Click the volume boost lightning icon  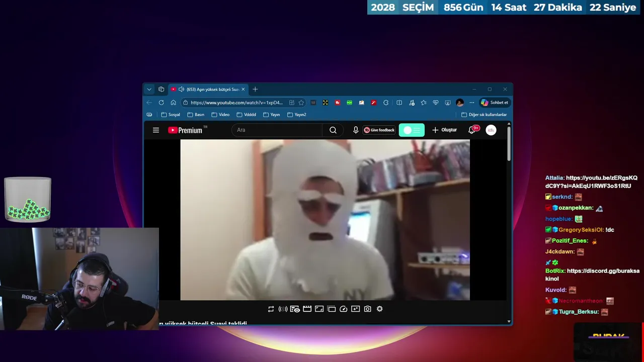pyautogui.click(x=283, y=309)
